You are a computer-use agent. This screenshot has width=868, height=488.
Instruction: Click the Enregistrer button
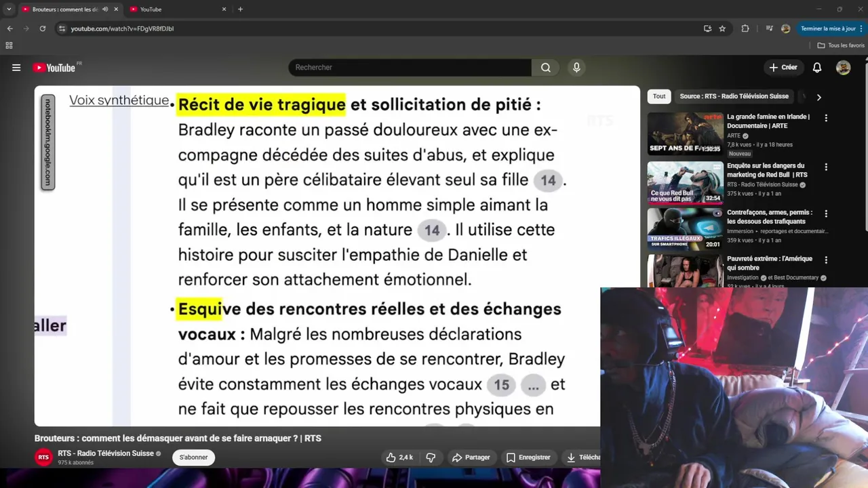tap(528, 457)
